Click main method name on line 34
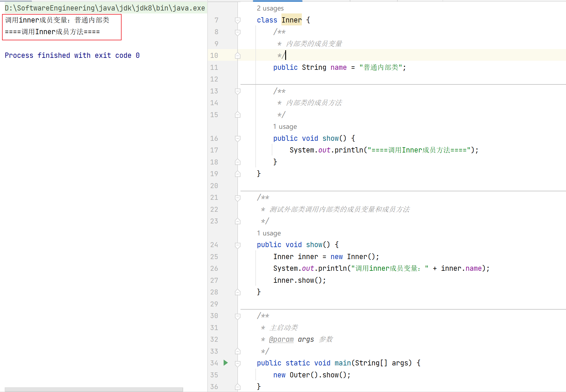The image size is (566, 392). click(342, 363)
